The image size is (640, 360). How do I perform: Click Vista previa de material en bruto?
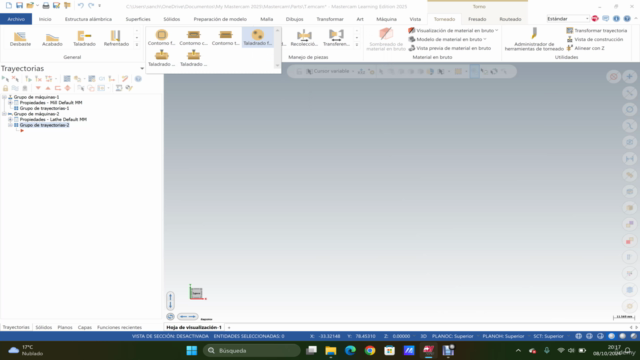click(449, 48)
